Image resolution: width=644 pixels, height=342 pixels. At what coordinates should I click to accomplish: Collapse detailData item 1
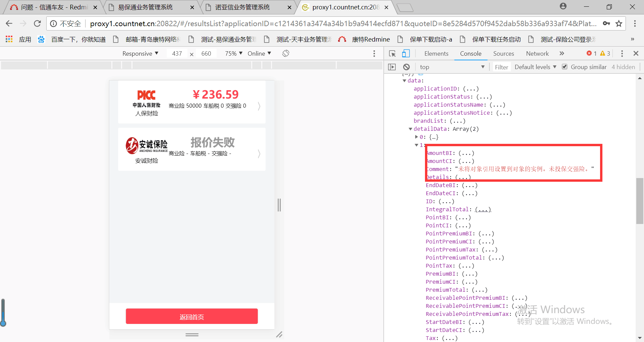417,145
